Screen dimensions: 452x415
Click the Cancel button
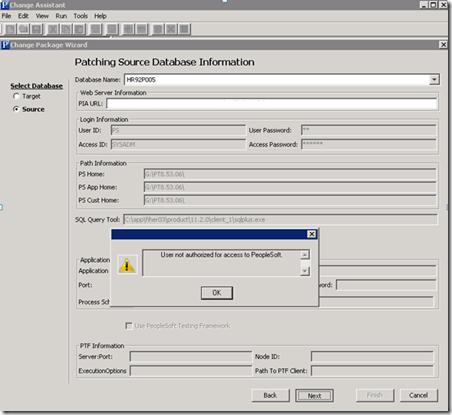pyautogui.click(x=418, y=395)
